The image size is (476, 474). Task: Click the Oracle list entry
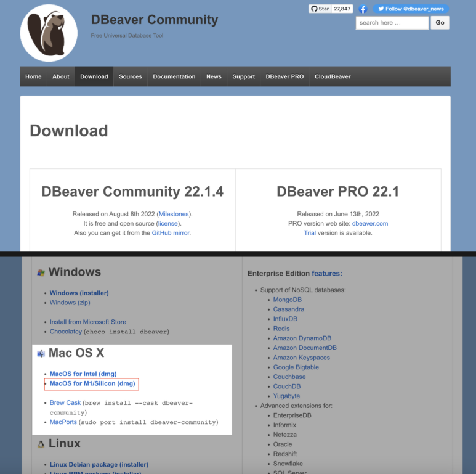point(283,444)
